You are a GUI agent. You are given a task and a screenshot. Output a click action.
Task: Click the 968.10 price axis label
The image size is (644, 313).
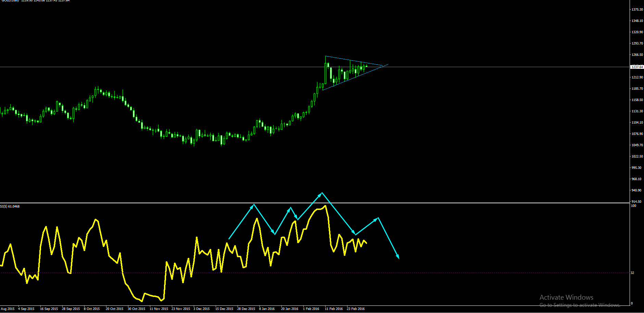click(636, 179)
